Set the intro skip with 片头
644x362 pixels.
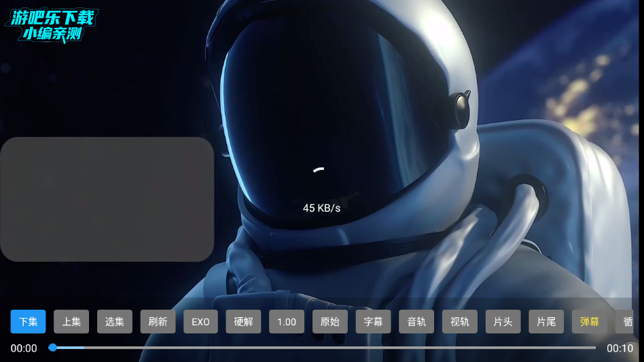click(x=503, y=321)
